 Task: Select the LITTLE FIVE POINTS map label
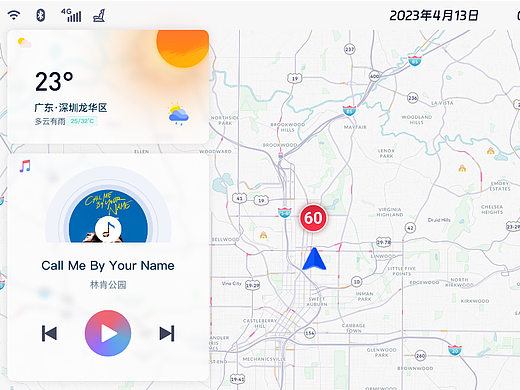(402, 271)
